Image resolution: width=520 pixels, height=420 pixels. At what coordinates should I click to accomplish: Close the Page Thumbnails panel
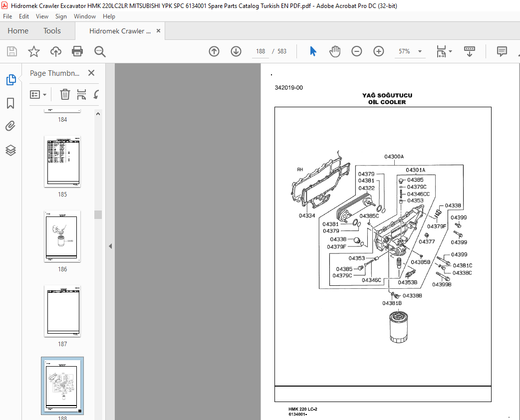click(x=91, y=73)
